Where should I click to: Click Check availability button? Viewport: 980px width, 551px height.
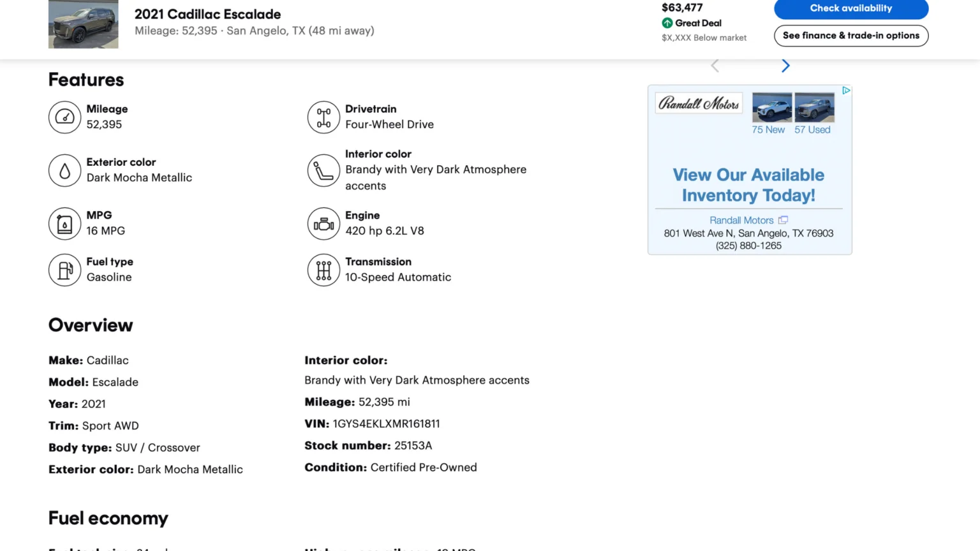pyautogui.click(x=851, y=8)
